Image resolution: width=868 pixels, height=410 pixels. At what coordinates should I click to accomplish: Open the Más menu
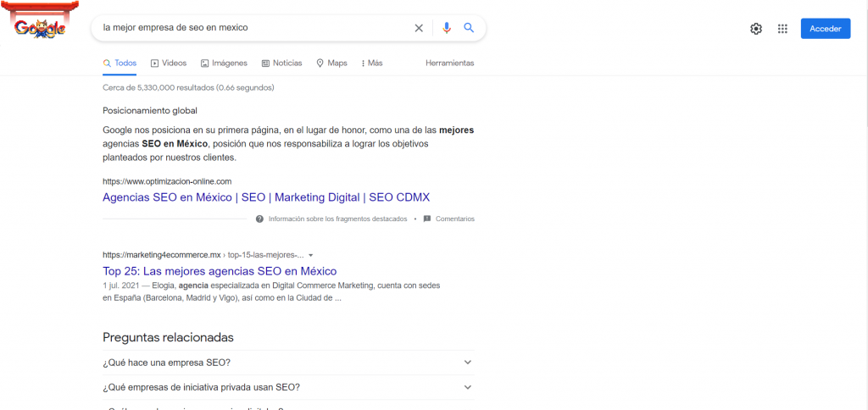(371, 63)
